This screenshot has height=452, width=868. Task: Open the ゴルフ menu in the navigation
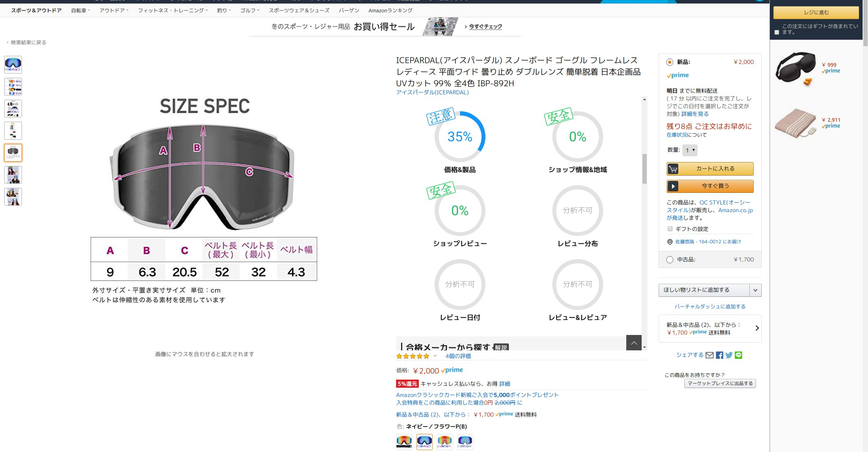(250, 10)
